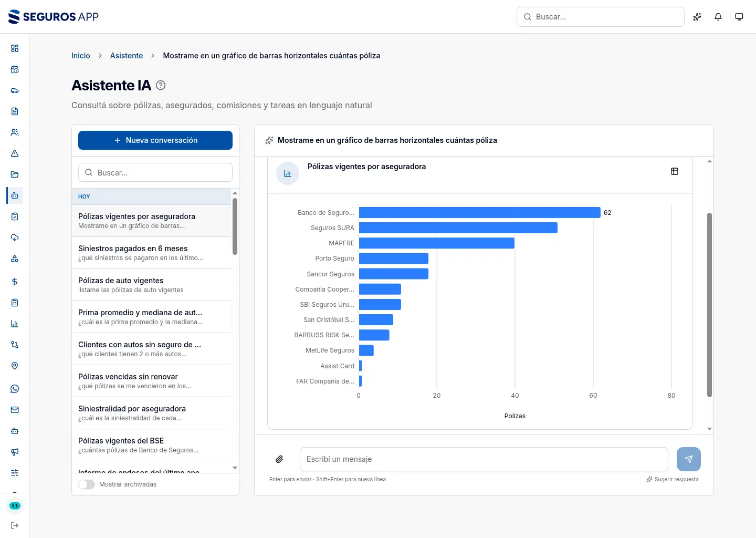Viewport: 756px width, 538px height.
Task: Click the conversation list Buscar field
Action: [155, 172]
